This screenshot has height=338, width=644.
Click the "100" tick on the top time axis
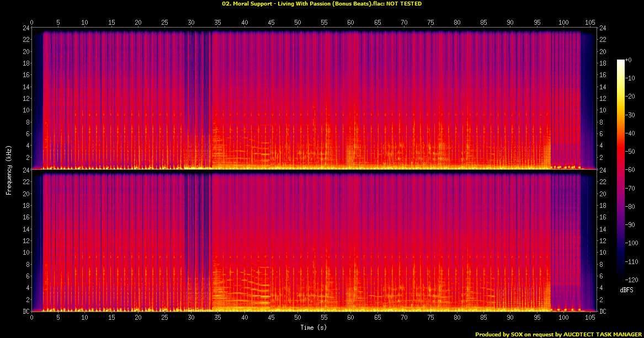coord(563,23)
